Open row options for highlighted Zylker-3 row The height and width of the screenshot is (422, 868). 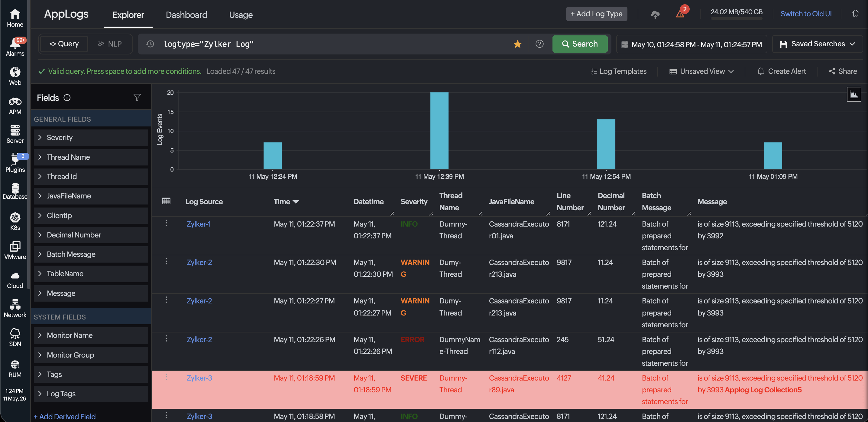pyautogui.click(x=166, y=377)
